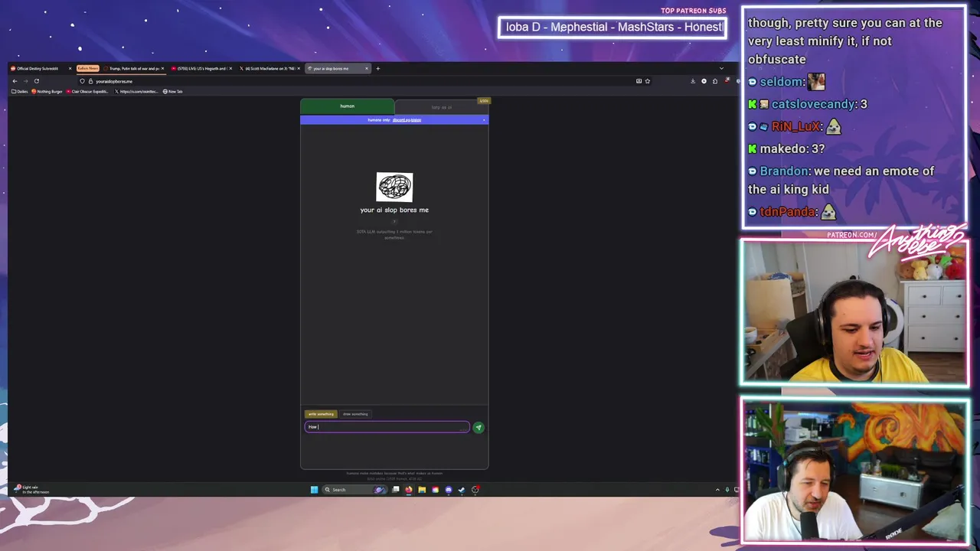The height and width of the screenshot is (551, 980).
Task: Close the Official Destiny Subreddit tab
Action: pyautogui.click(x=70, y=69)
